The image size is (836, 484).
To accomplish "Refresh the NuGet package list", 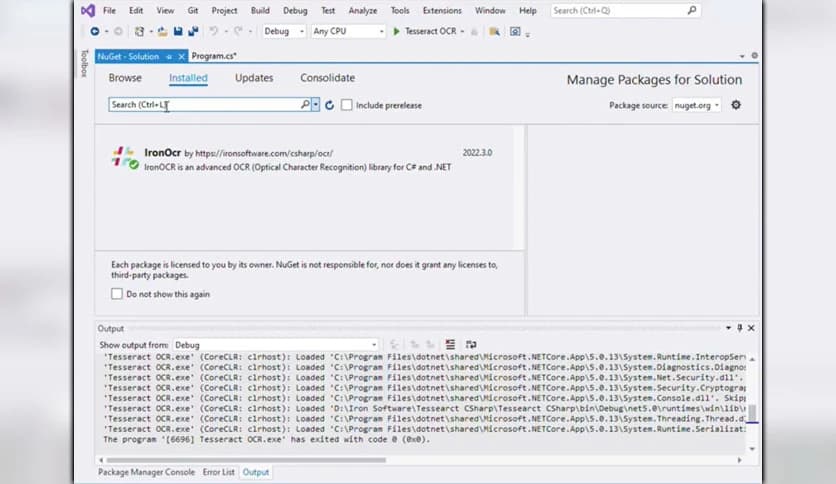I will (x=329, y=105).
